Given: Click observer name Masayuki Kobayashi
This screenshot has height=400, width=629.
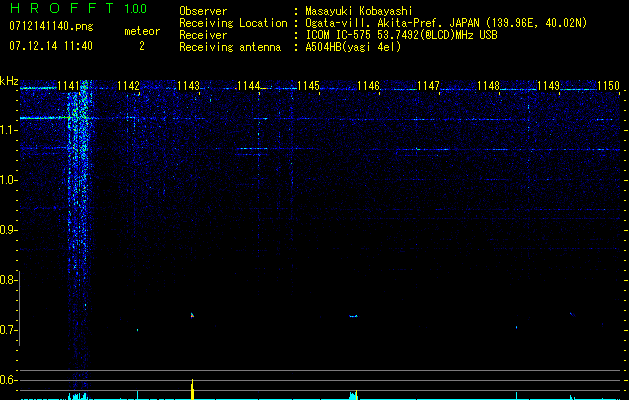Looking at the screenshot, I should [359, 11].
